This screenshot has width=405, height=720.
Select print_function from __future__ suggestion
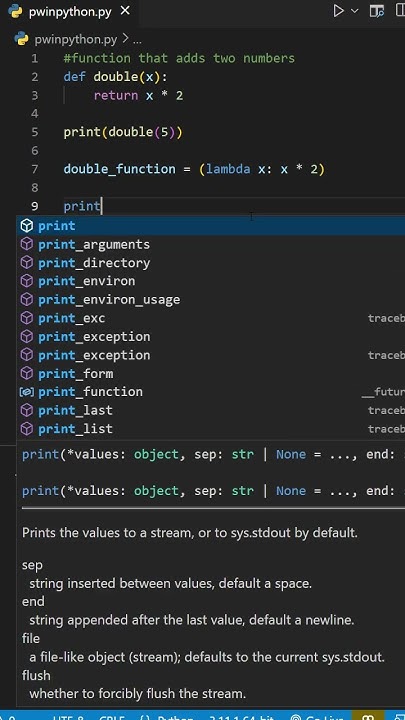(211, 392)
